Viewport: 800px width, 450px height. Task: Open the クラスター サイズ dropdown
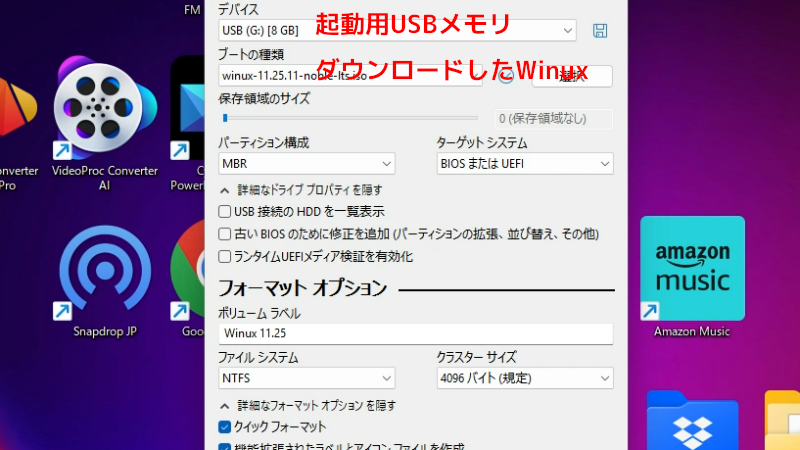point(525,378)
